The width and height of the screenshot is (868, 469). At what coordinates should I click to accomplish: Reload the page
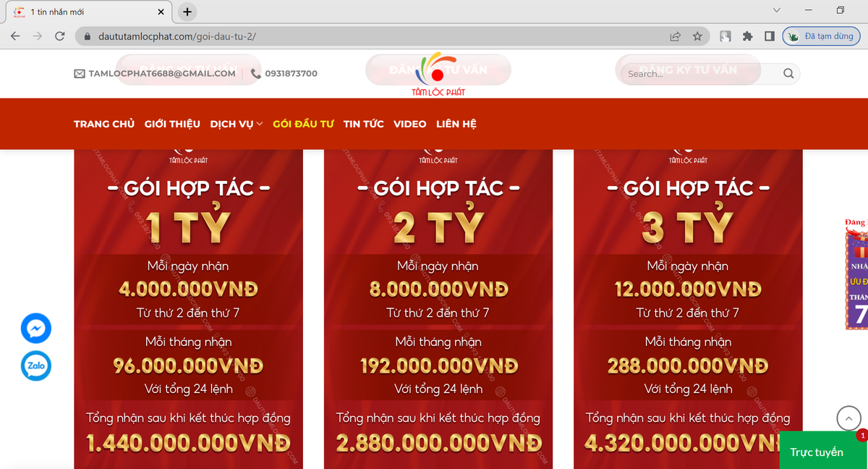click(x=60, y=36)
